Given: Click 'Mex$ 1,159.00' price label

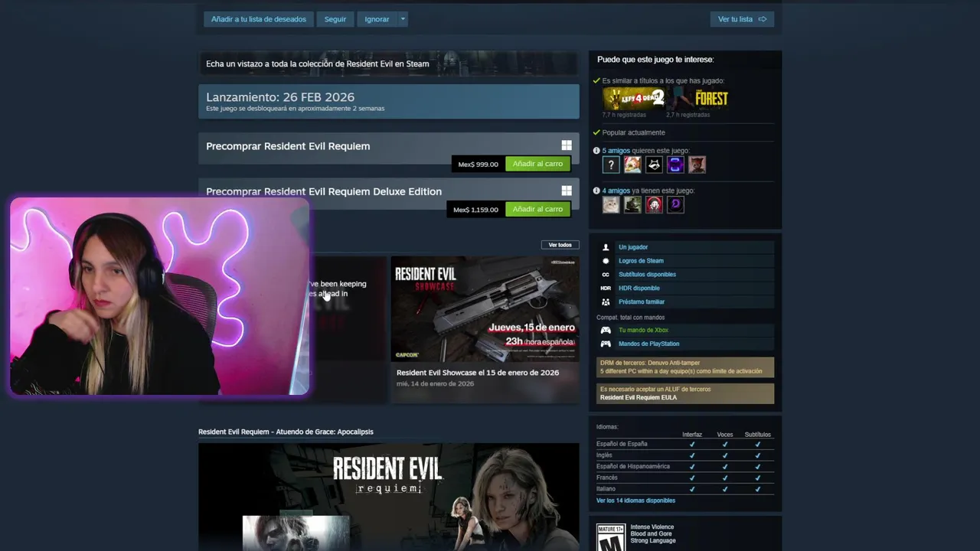Looking at the screenshot, I should (475, 209).
